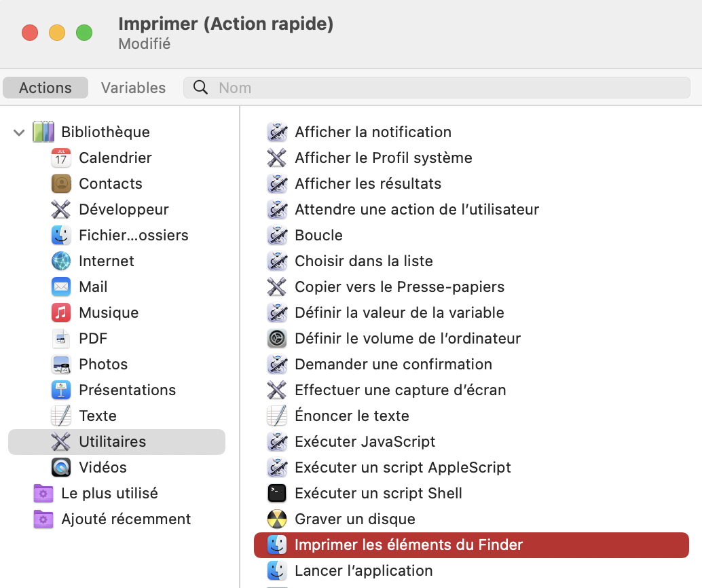Click the Nom search field
The width and height of the screenshot is (702, 588).
pyautogui.click(x=448, y=88)
